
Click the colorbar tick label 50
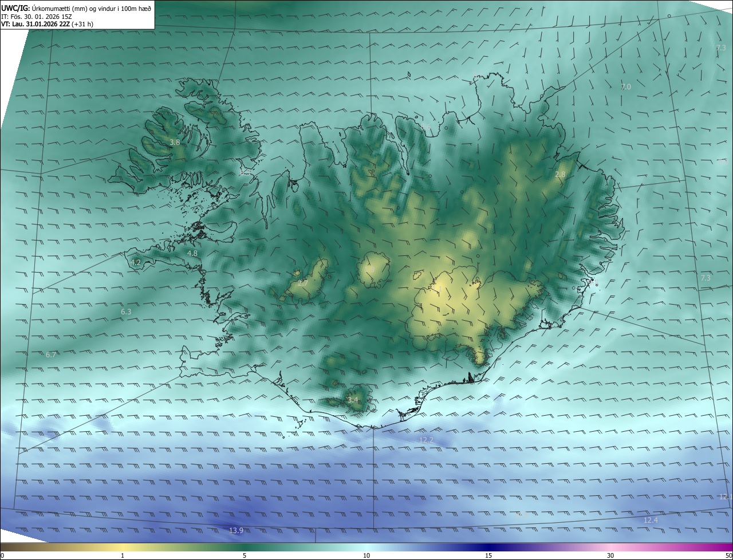728,555
